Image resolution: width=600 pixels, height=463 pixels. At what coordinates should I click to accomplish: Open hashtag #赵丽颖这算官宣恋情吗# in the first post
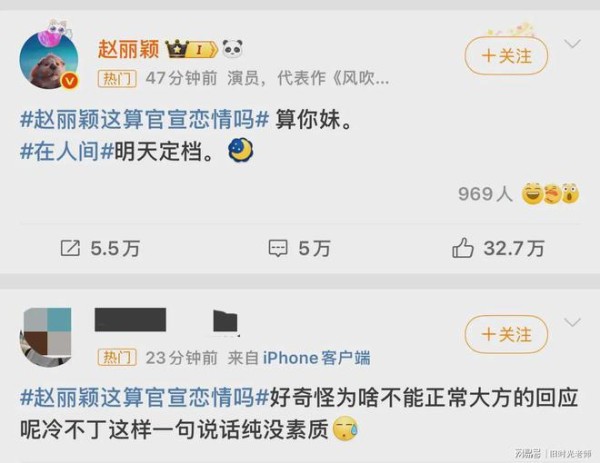point(145,119)
